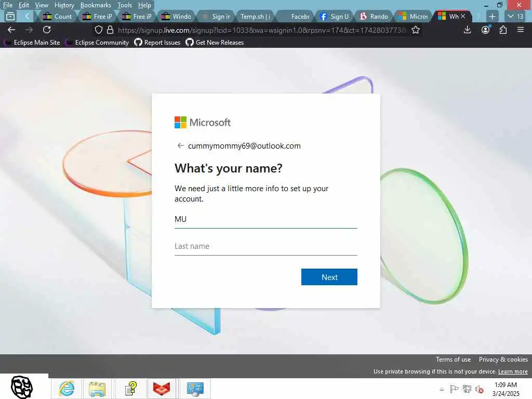The width and height of the screenshot is (532, 399).
Task: Focus the first name field containing MU
Action: [x=265, y=220]
